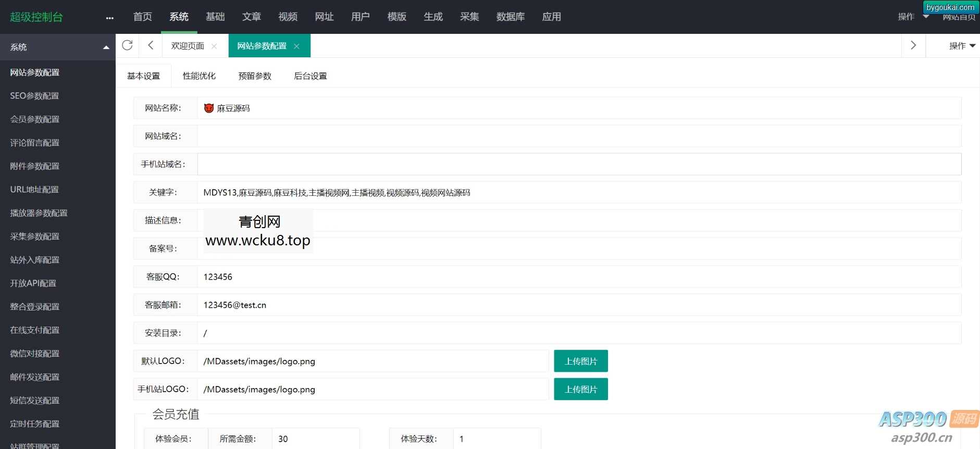Switch to the 后台设置 tab
This screenshot has width=980, height=449.
point(310,76)
